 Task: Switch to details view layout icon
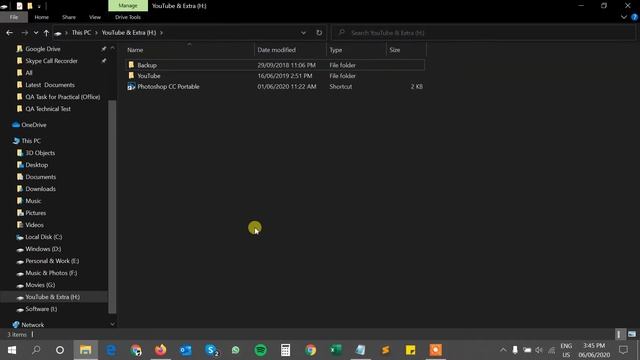pyautogui.click(x=620, y=334)
